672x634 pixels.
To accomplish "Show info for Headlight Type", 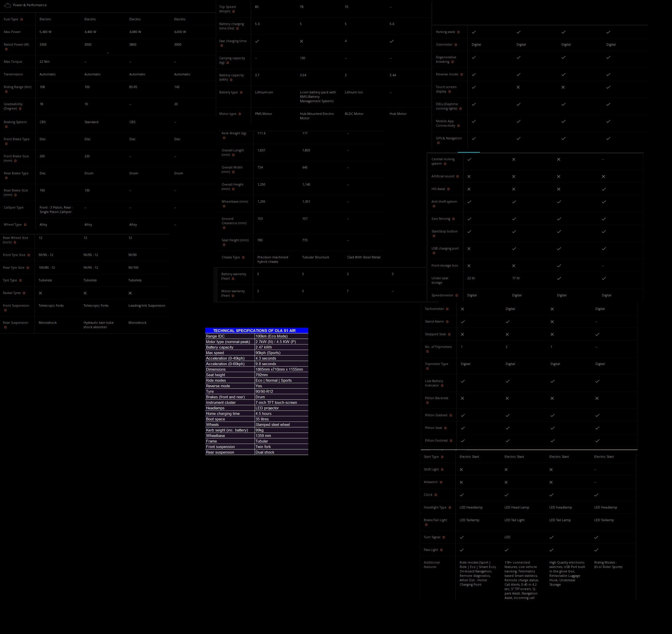I will 450,508.
